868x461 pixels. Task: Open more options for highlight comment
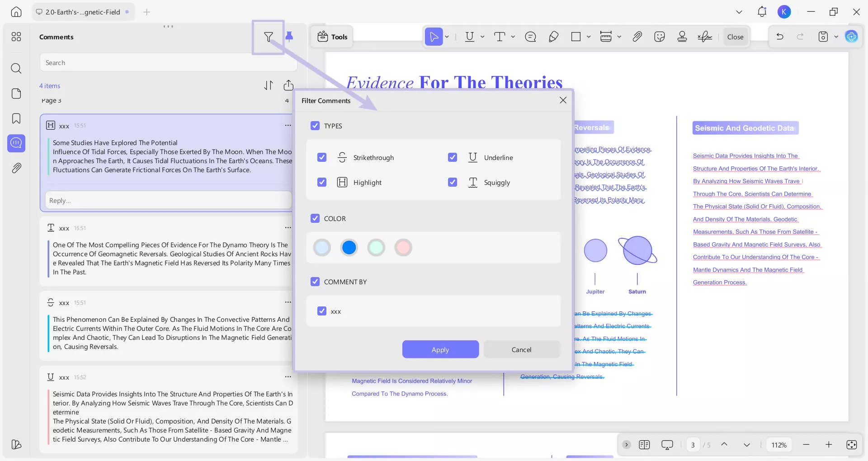click(x=288, y=125)
